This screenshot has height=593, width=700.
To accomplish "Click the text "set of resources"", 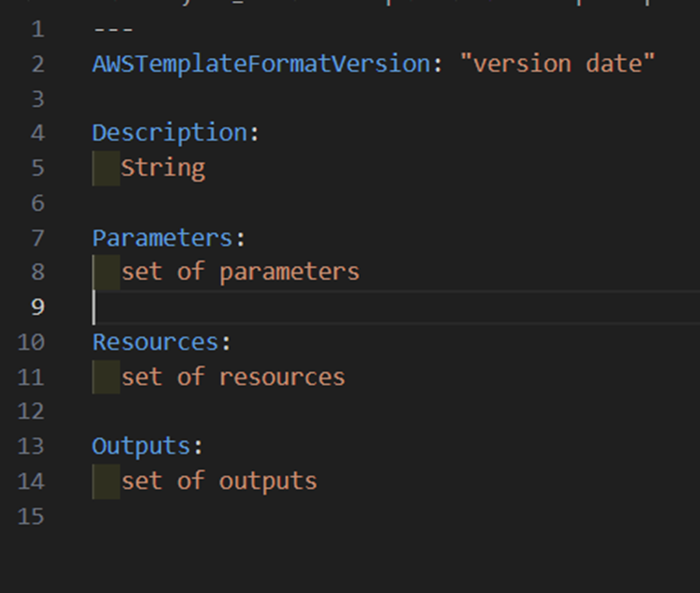I will coord(233,377).
